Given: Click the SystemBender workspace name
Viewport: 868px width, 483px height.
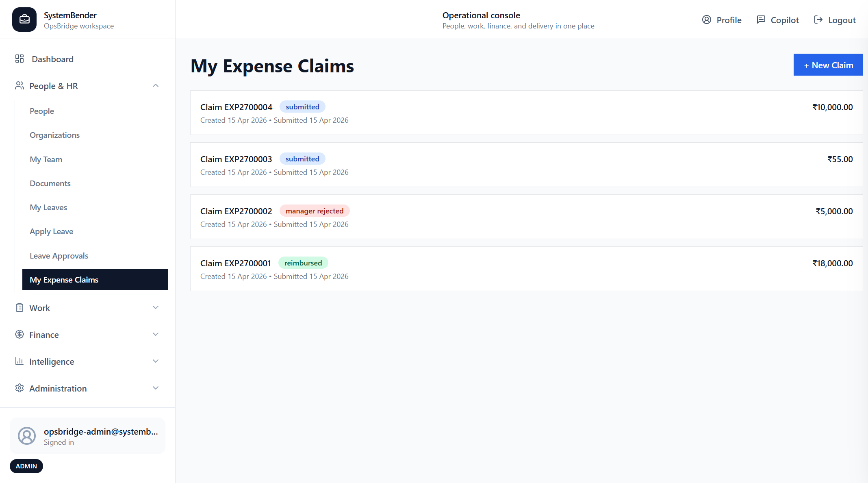Looking at the screenshot, I should click(x=70, y=15).
